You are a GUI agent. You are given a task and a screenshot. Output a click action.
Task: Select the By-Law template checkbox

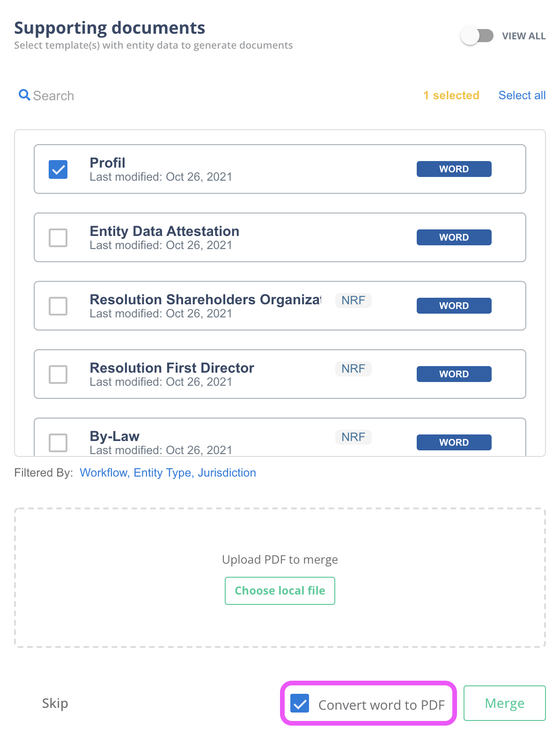tap(58, 442)
